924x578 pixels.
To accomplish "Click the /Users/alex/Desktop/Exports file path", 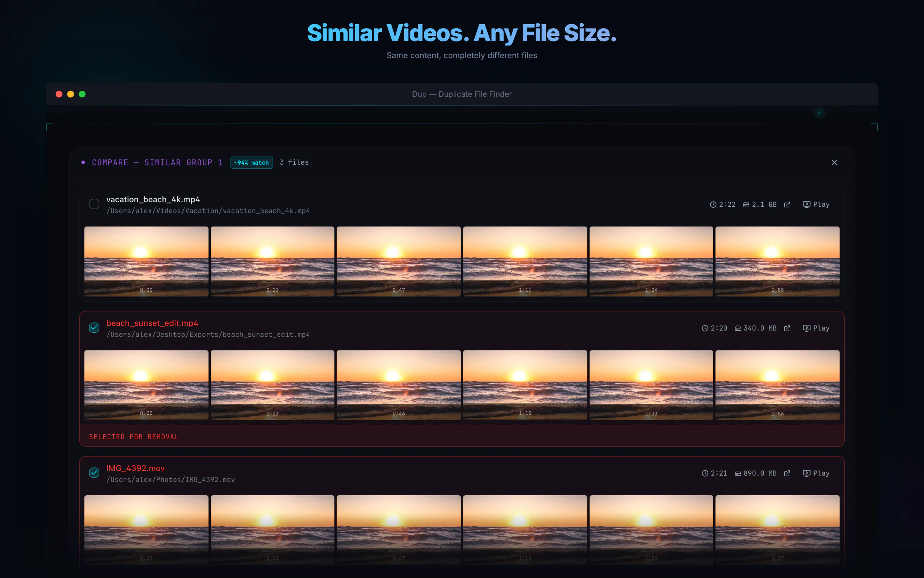I will (x=208, y=335).
